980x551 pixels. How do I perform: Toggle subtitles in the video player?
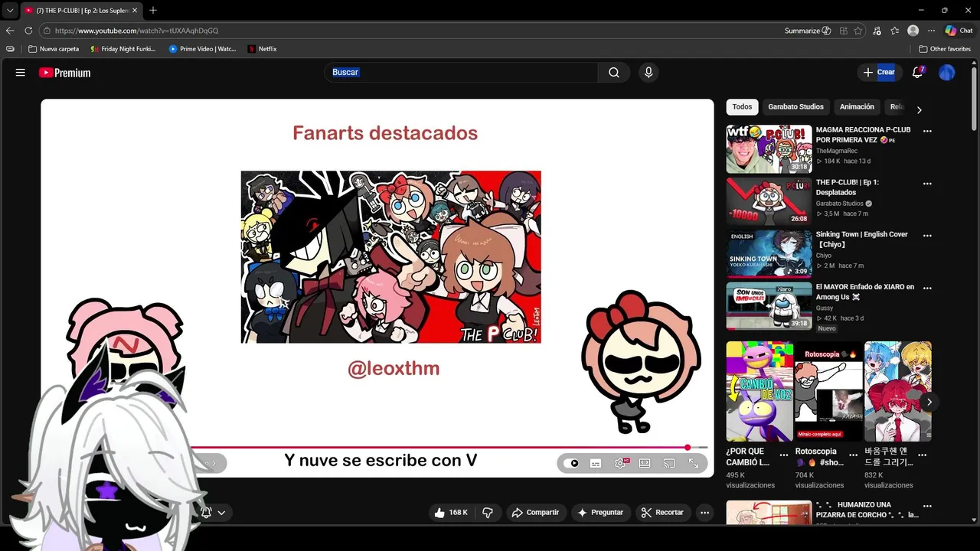coord(596,463)
